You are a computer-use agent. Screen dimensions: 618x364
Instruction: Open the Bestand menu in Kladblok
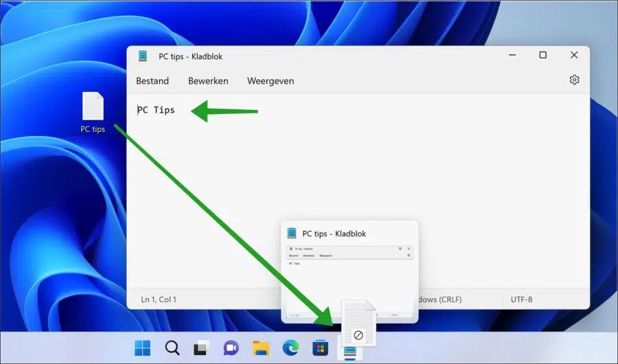(152, 81)
